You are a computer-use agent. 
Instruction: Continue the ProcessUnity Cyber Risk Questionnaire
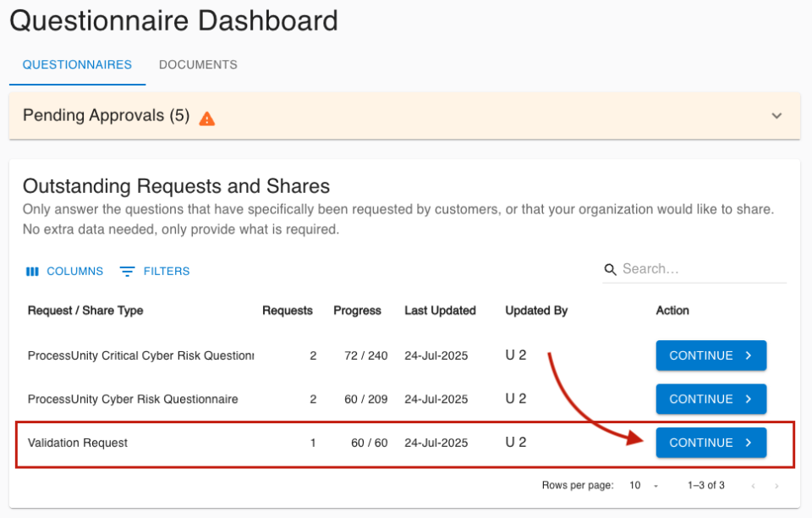pyautogui.click(x=710, y=399)
